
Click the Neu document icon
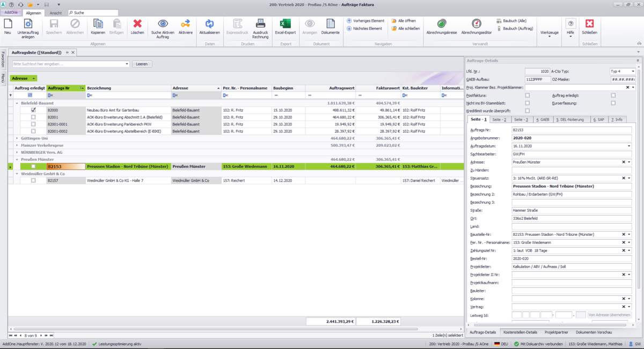8,24
